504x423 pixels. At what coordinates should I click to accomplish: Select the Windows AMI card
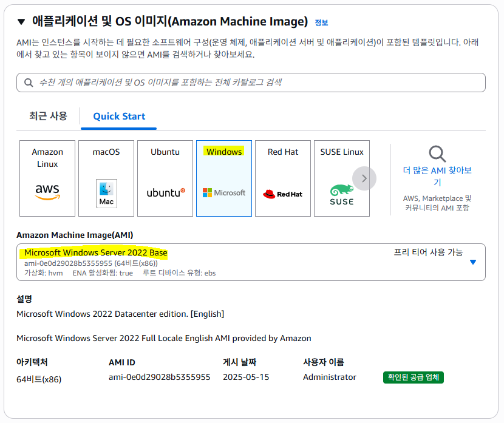pos(224,178)
